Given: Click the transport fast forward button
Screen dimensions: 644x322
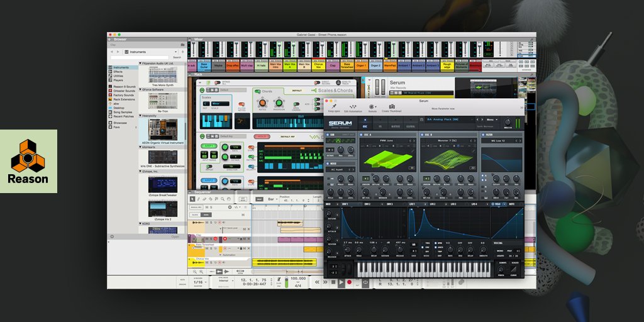Looking at the screenshot, I should (x=325, y=282).
